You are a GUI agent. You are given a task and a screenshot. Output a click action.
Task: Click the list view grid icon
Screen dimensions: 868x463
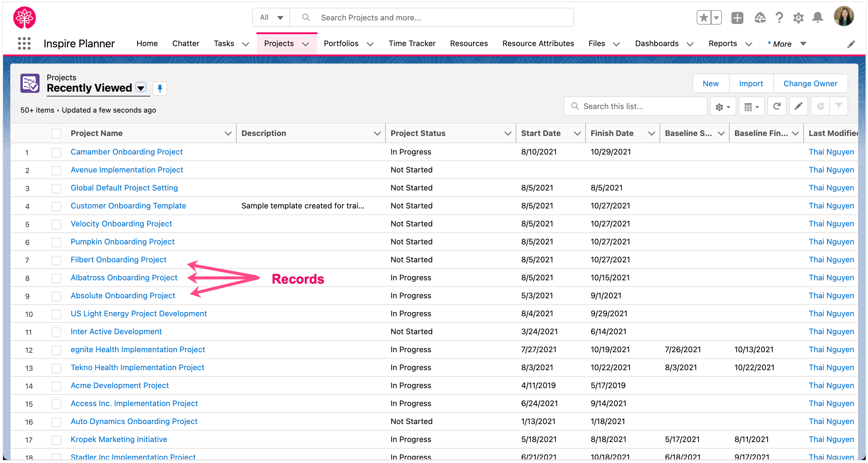(750, 105)
